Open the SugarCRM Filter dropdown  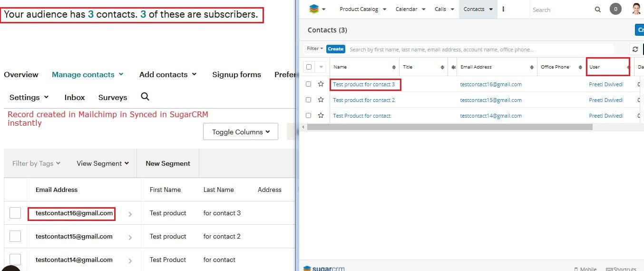(x=315, y=49)
